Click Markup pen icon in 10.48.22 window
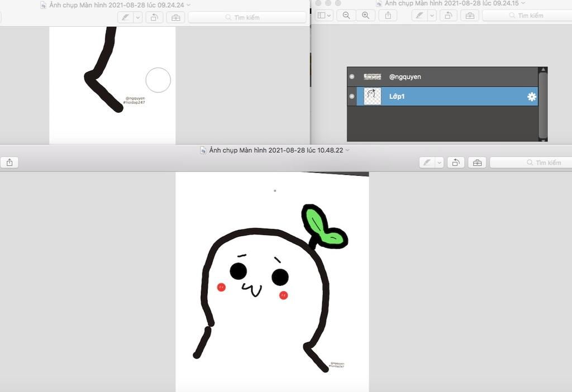The width and height of the screenshot is (572, 392). pyautogui.click(x=427, y=162)
